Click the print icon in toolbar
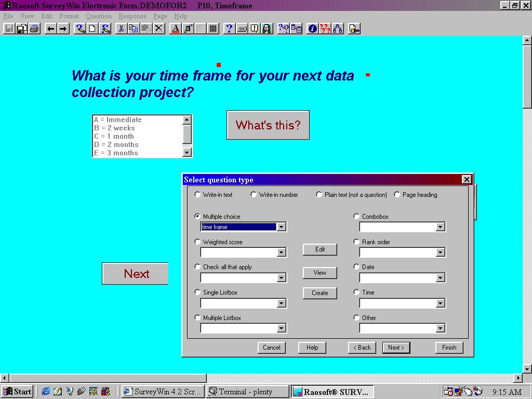This screenshot has width=532, height=399. (x=34, y=29)
